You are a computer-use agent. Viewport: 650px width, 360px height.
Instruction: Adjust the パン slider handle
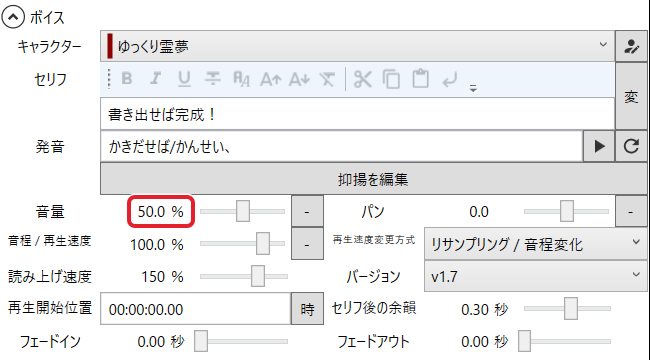point(567,211)
